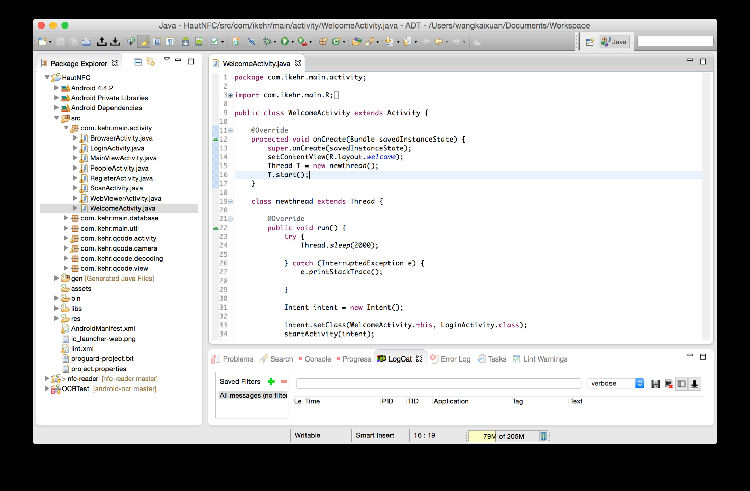Toggle LogCat scroll lock arrow button
Viewport: 750px width, 491px height.
click(x=694, y=383)
